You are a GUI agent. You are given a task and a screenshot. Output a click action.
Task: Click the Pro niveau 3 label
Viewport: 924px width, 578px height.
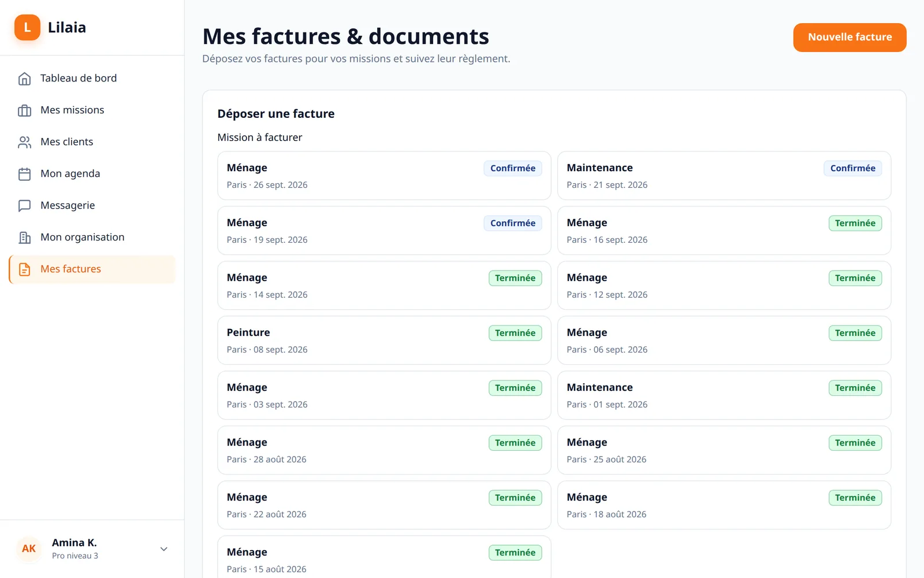(75, 556)
